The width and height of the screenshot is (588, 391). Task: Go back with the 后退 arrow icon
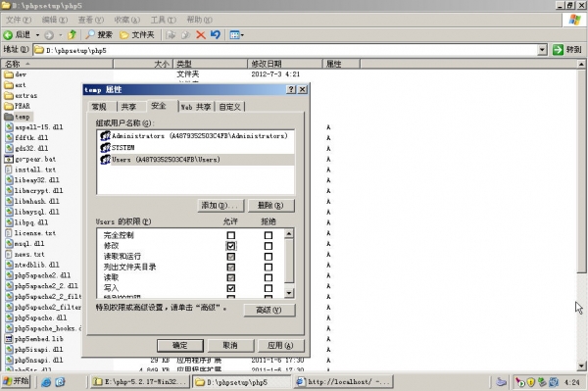8,35
